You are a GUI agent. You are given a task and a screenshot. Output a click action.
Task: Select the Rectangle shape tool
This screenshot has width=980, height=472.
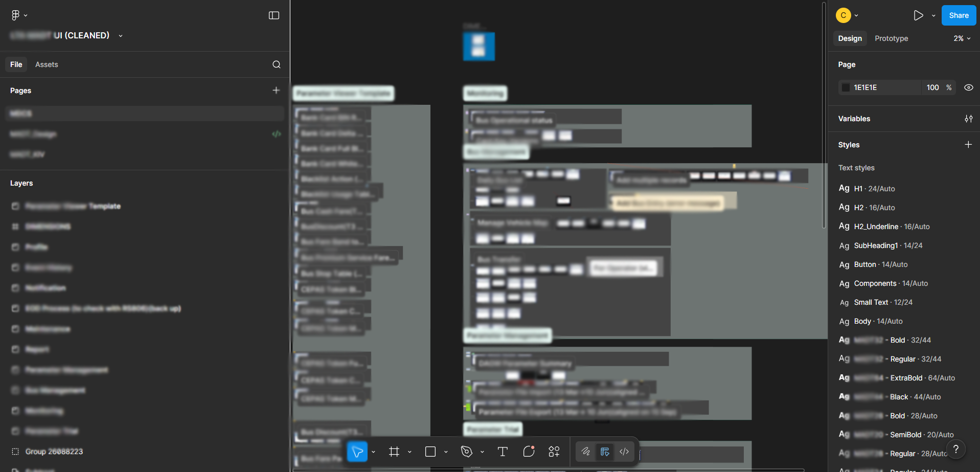(x=430, y=452)
